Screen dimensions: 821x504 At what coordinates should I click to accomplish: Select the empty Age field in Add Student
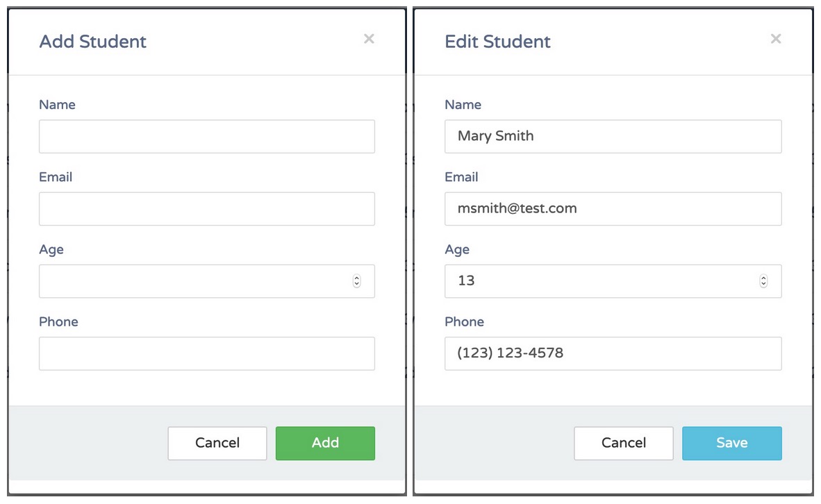pos(194,281)
